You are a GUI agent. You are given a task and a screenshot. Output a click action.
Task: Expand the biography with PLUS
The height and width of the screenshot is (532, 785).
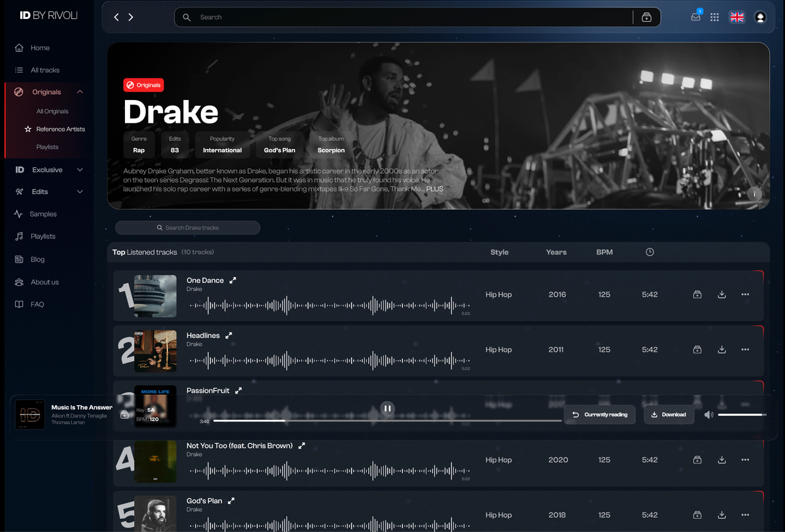pos(434,189)
